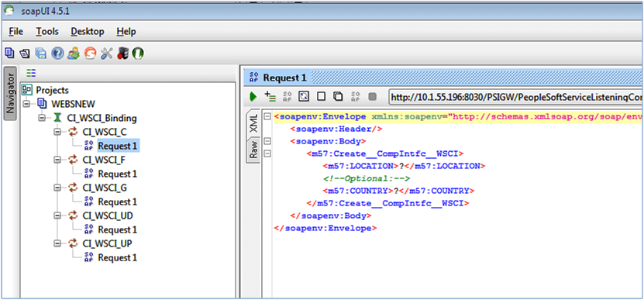This screenshot has width=644, height=300.
Task: Save all projects using the floppy icon
Action: click(40, 53)
